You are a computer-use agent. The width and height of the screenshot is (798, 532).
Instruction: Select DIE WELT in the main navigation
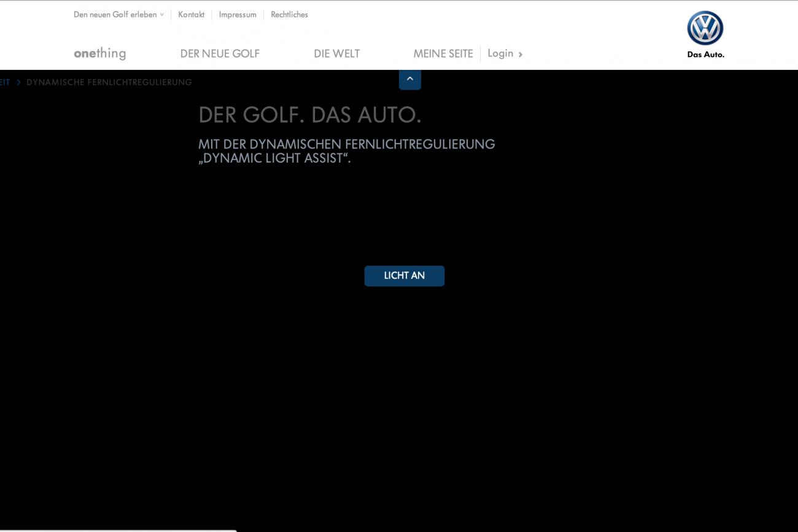pos(336,54)
